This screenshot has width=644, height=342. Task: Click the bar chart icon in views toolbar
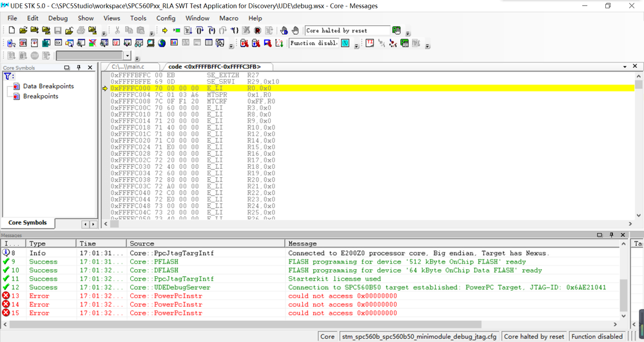pos(174,43)
